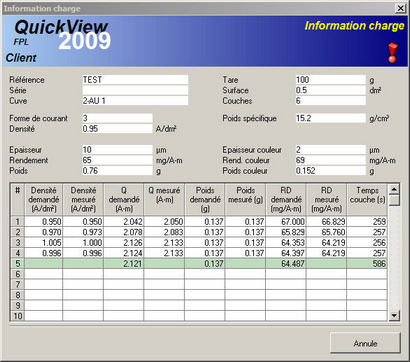The width and height of the screenshot is (410, 362).
Task: Click the Rendement field showing 65
Action: click(117, 160)
